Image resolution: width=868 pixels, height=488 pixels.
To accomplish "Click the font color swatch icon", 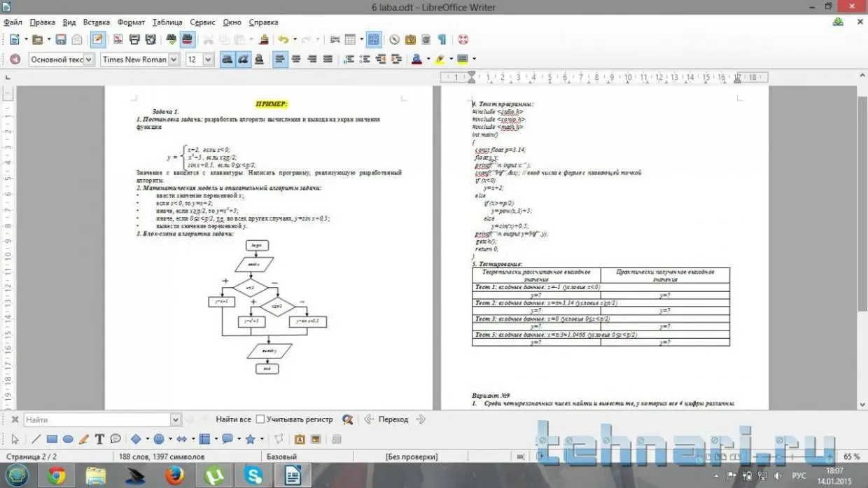I will tap(417, 60).
